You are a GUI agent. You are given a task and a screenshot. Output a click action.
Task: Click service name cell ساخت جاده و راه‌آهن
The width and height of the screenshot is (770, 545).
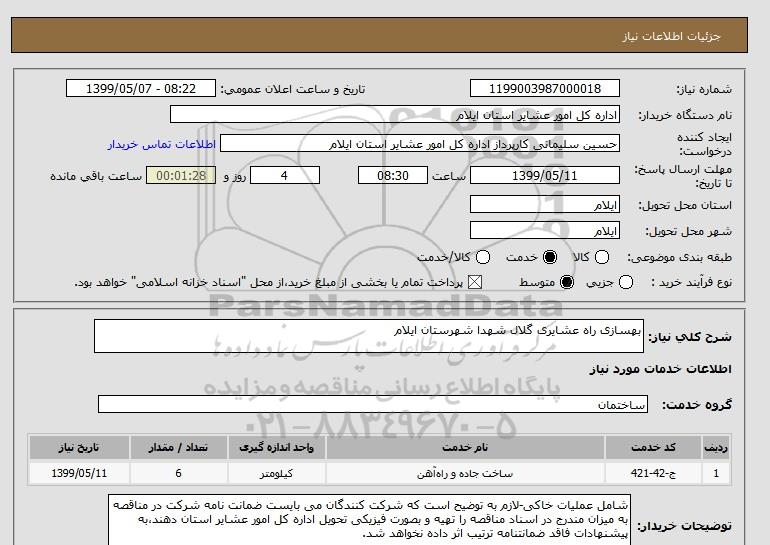[x=465, y=473]
